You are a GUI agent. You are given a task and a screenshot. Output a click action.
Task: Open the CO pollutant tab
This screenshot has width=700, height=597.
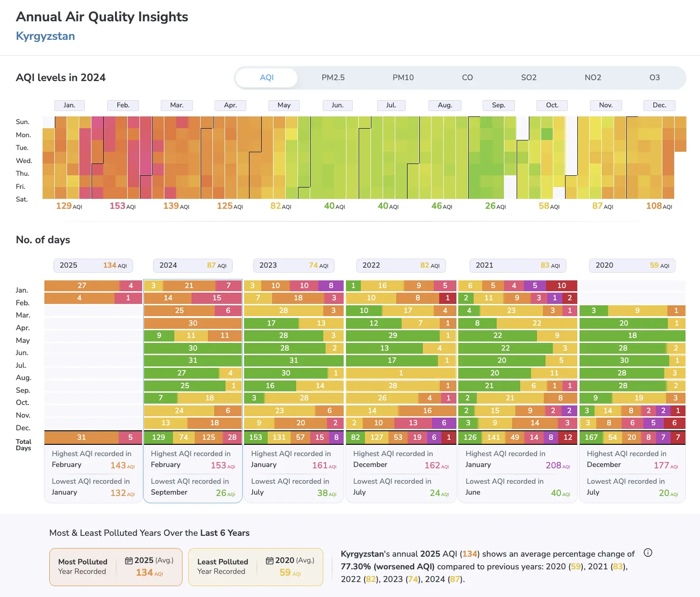pyautogui.click(x=467, y=77)
